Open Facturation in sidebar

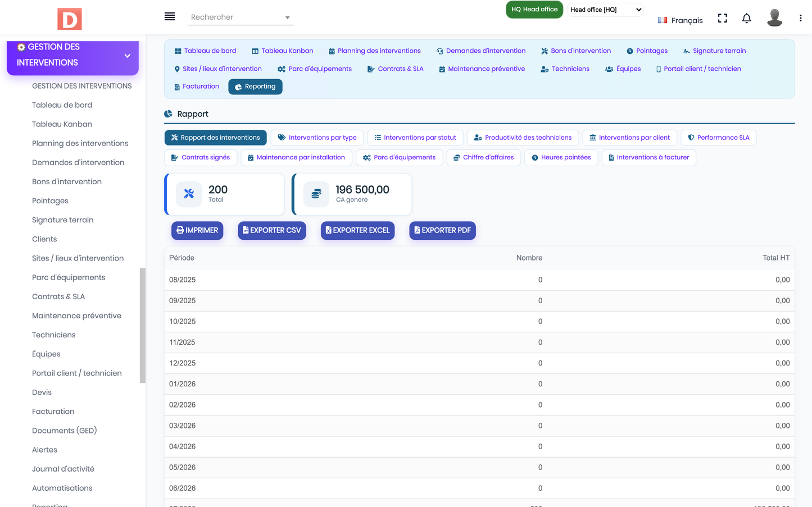tap(53, 412)
